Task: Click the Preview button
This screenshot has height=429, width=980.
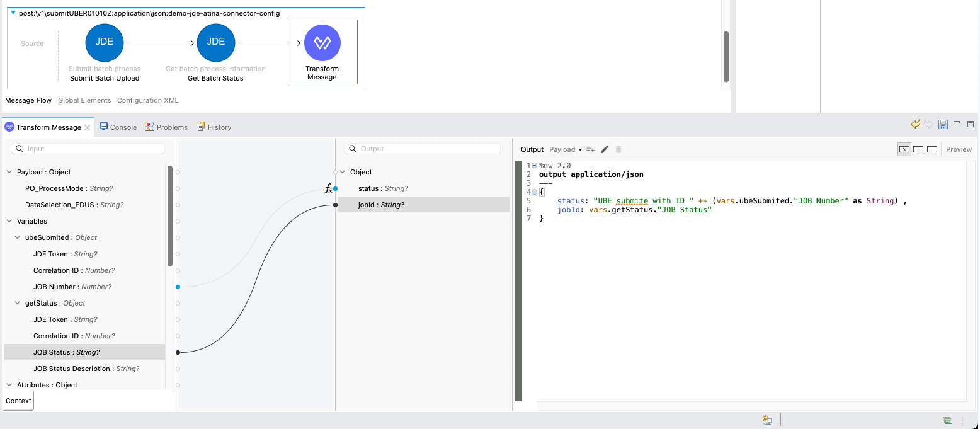Action: [959, 149]
